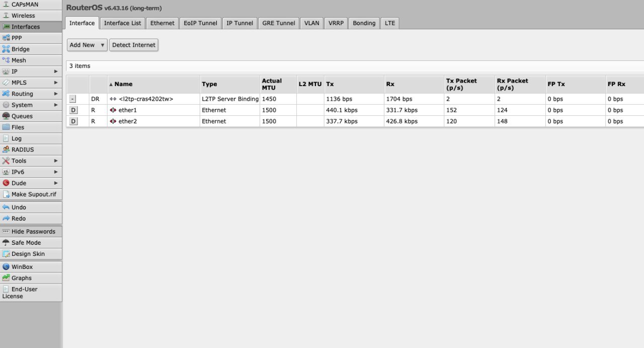Switch to the VRRP tab

click(x=336, y=23)
